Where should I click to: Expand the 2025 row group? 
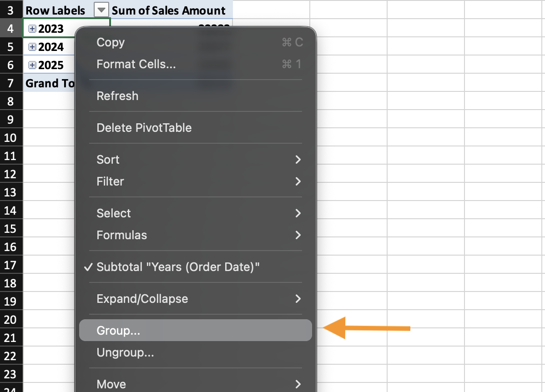pos(32,65)
